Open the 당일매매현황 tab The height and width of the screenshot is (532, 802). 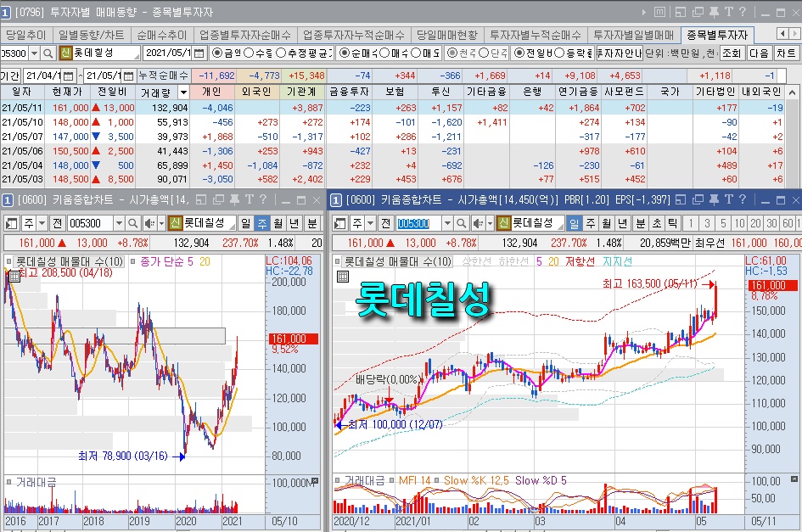click(447, 35)
